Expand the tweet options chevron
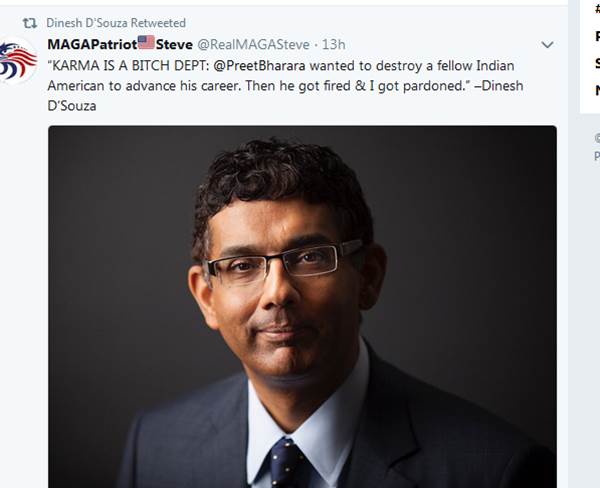 coord(548,45)
